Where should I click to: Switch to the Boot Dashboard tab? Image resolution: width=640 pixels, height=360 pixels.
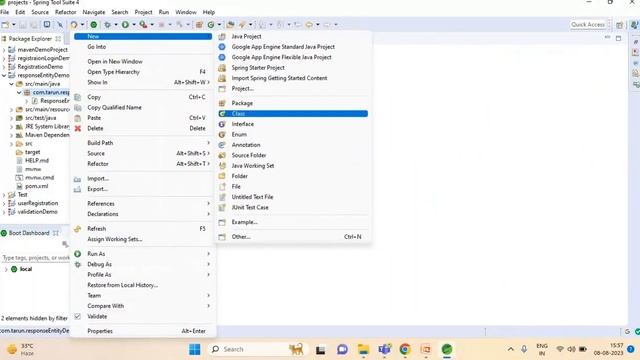point(29,233)
